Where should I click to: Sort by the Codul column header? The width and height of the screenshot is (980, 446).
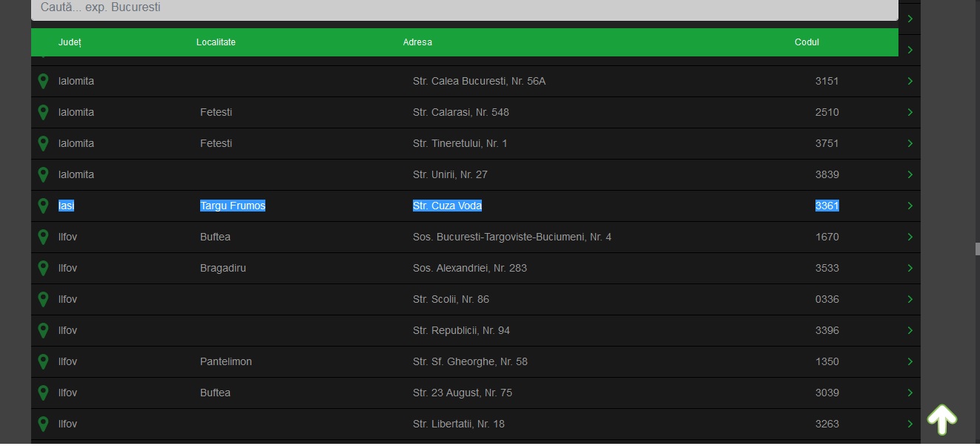807,42
